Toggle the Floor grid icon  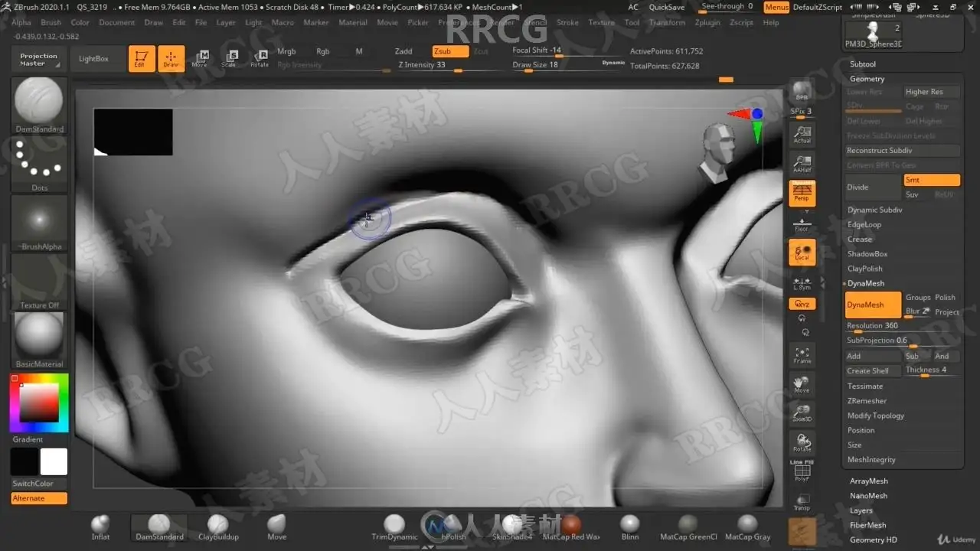point(802,224)
